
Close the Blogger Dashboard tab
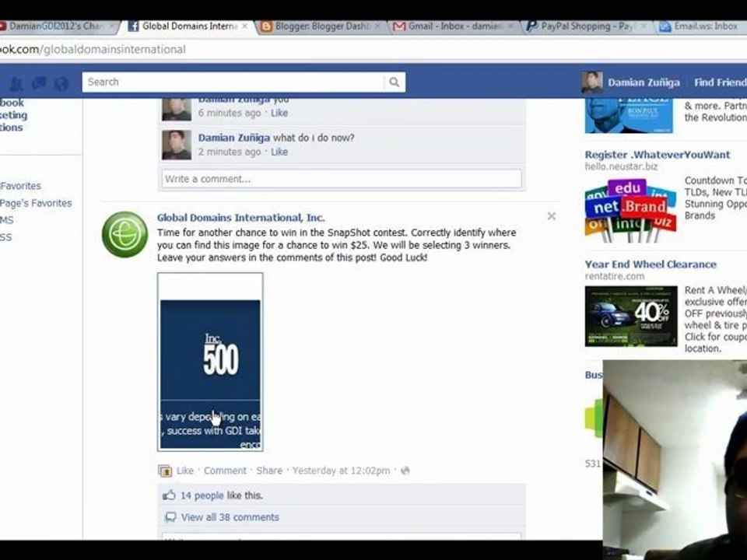(x=377, y=26)
